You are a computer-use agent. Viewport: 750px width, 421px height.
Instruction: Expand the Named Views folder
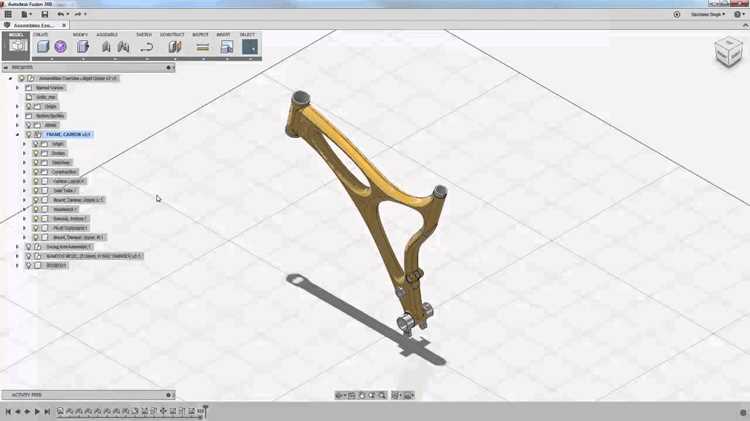18,88
